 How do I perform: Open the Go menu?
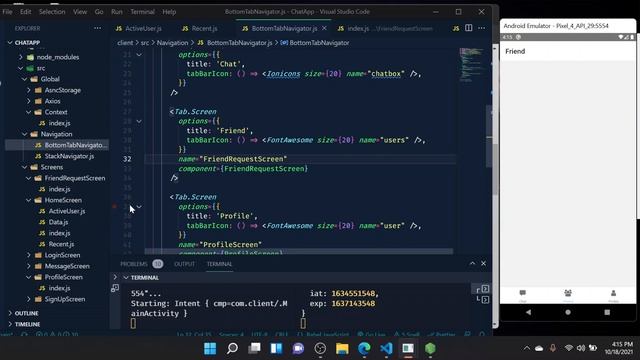[x=99, y=12]
